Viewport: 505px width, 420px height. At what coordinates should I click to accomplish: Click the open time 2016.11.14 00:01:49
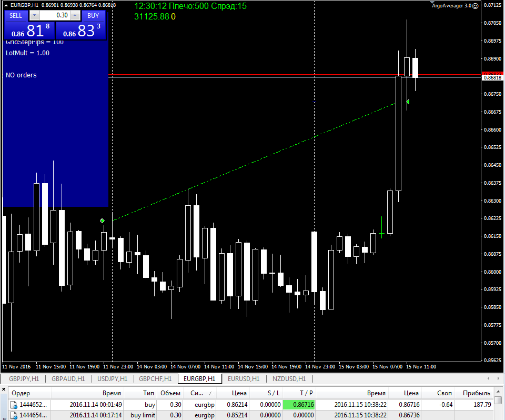[96, 405]
